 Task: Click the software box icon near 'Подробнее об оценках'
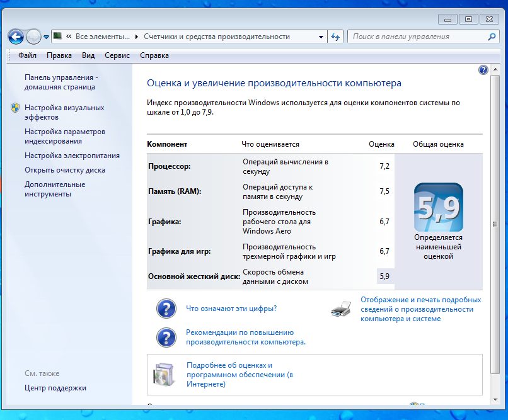click(x=163, y=374)
